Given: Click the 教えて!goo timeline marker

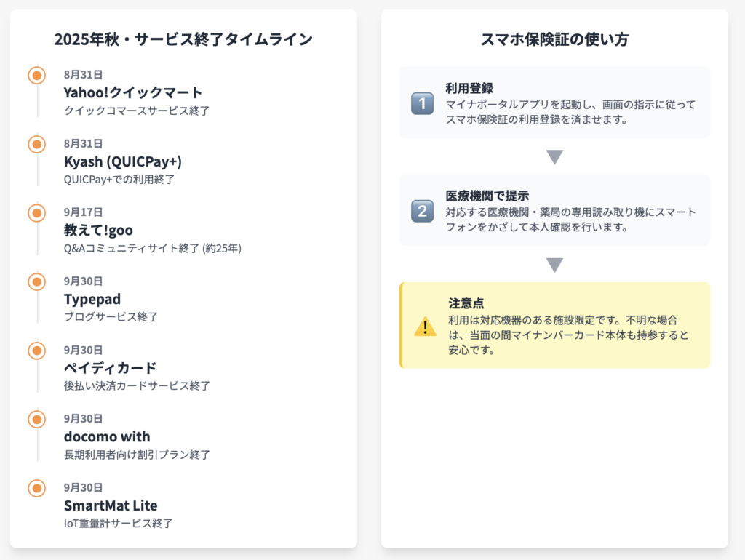Looking at the screenshot, I should pos(36,213).
